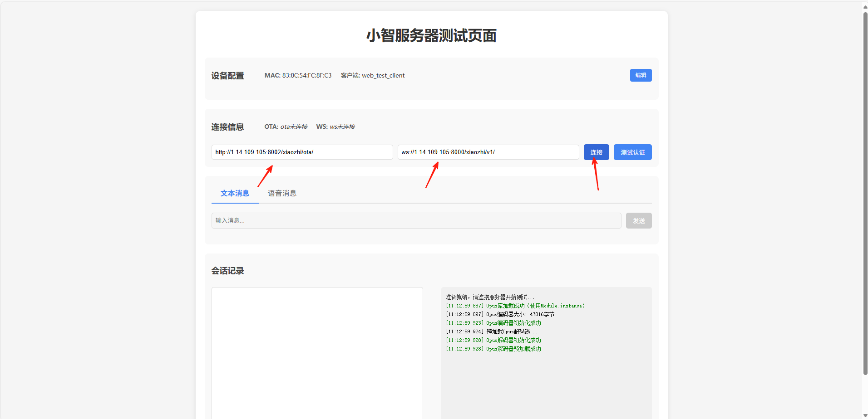Click log line Opus库加载成功

tap(515, 306)
